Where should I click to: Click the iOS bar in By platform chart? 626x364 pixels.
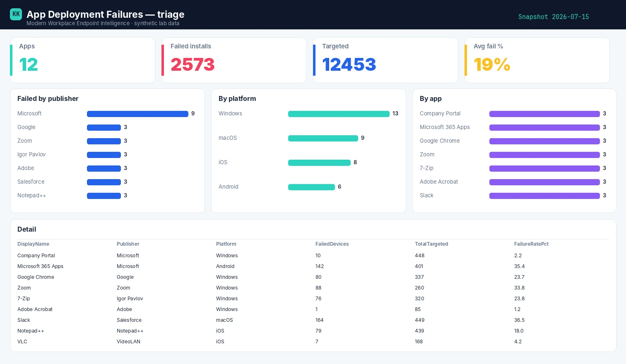319,163
